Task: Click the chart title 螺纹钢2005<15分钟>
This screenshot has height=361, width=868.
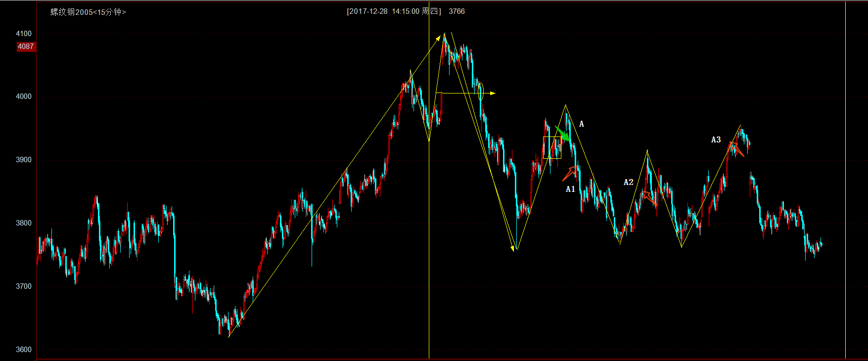Action: tap(88, 12)
